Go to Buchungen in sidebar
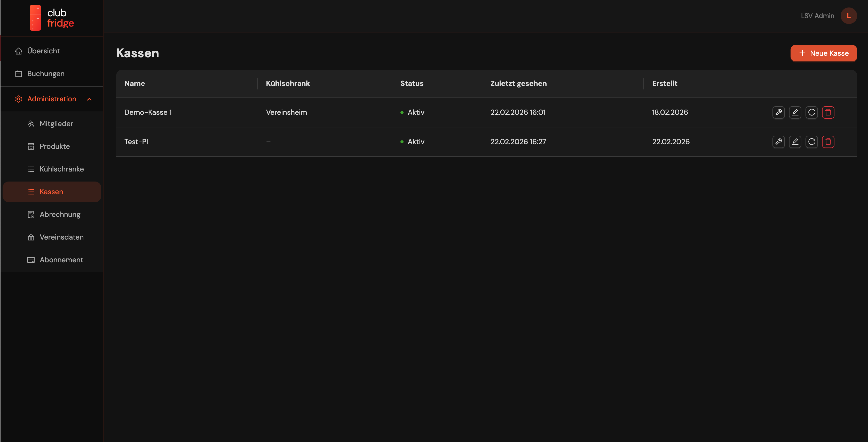 tap(45, 74)
